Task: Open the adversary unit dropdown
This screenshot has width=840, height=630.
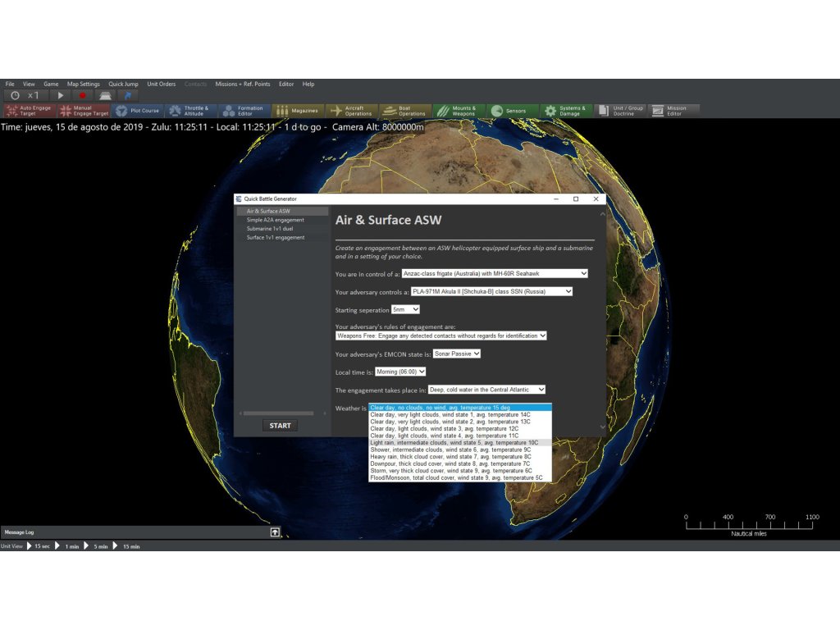Action: click(491, 291)
